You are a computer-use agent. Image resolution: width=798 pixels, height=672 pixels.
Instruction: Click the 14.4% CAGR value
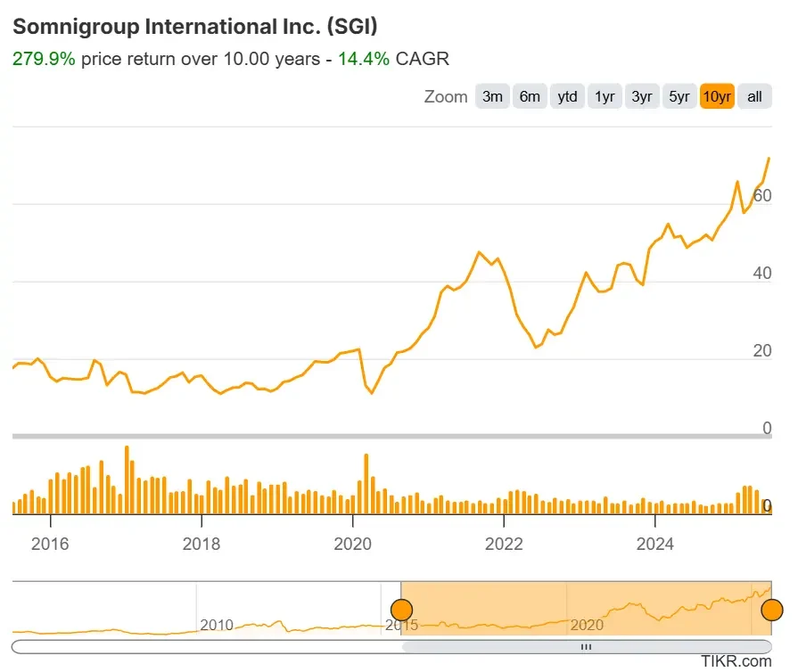point(364,59)
